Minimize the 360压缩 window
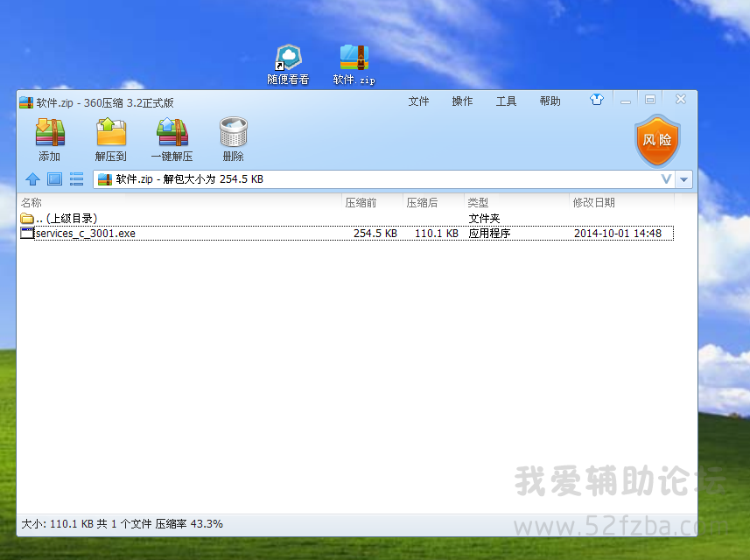This screenshot has width=750, height=560. point(626,100)
